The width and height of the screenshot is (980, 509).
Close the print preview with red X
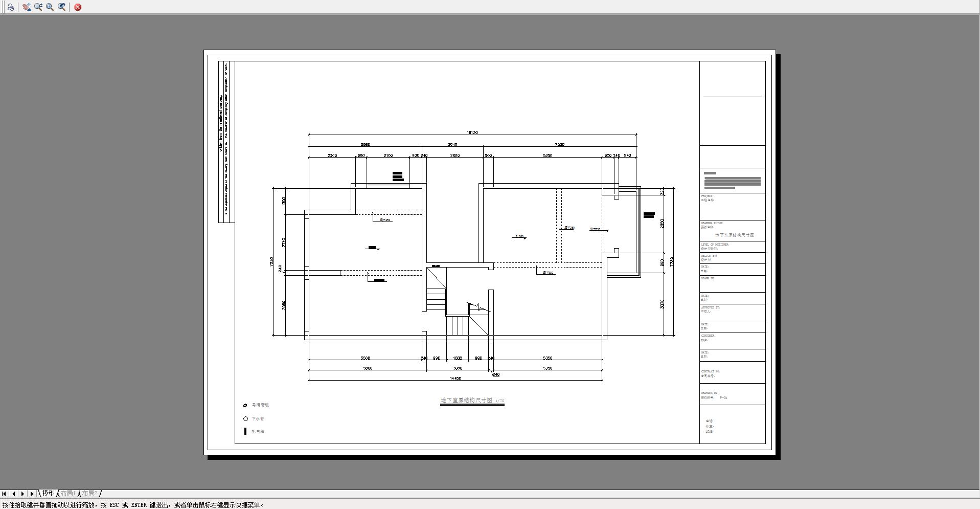[78, 7]
